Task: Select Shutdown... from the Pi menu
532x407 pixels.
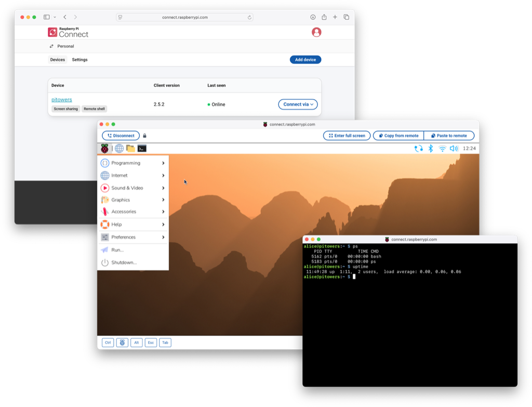Action: [124, 262]
